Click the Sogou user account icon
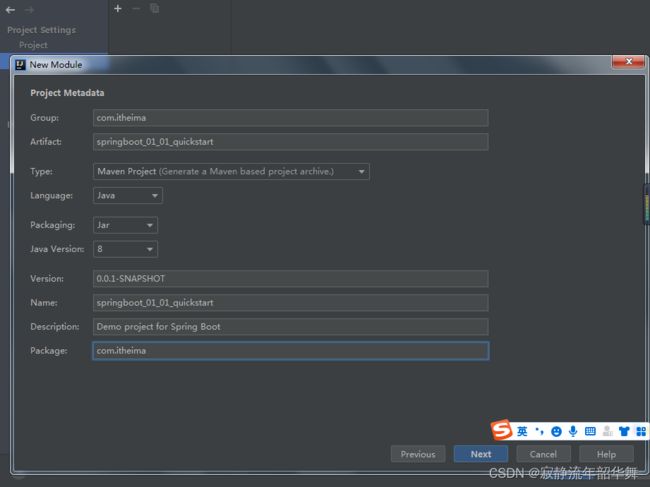This screenshot has width=650, height=487. pos(608,431)
